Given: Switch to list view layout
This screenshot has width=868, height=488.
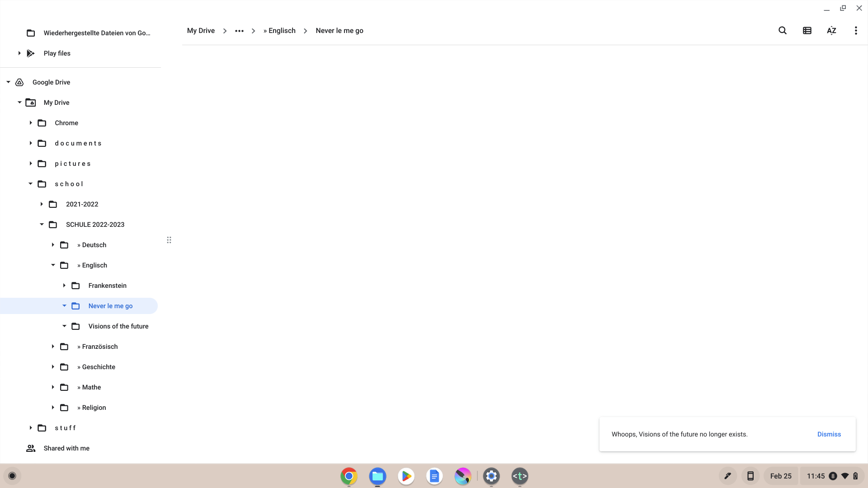Looking at the screenshot, I should 807,31.
